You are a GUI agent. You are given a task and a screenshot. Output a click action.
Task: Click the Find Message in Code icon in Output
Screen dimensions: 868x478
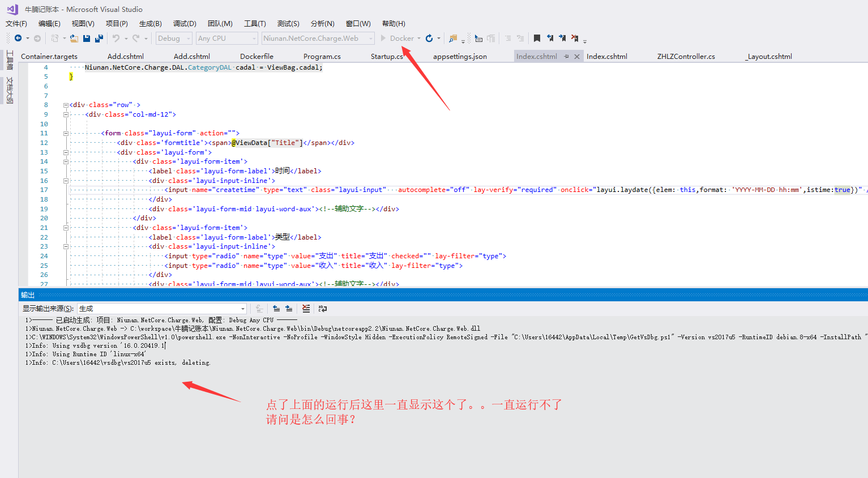click(259, 309)
